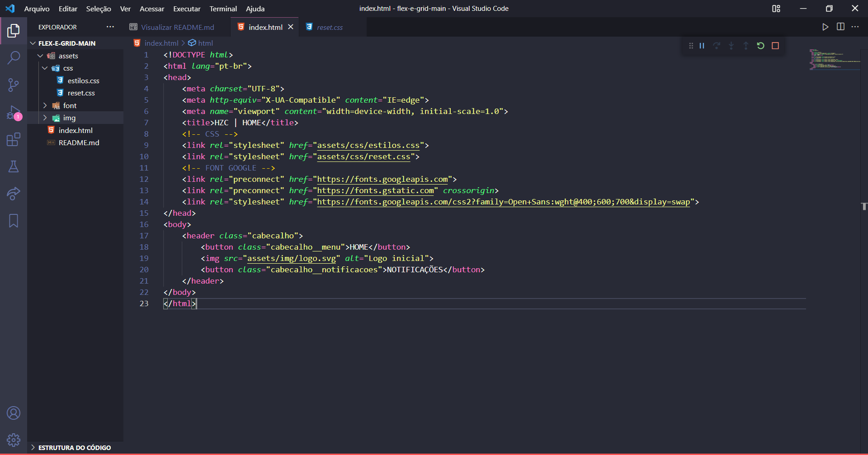
Task: Open the Terminal menu
Action: 223,9
